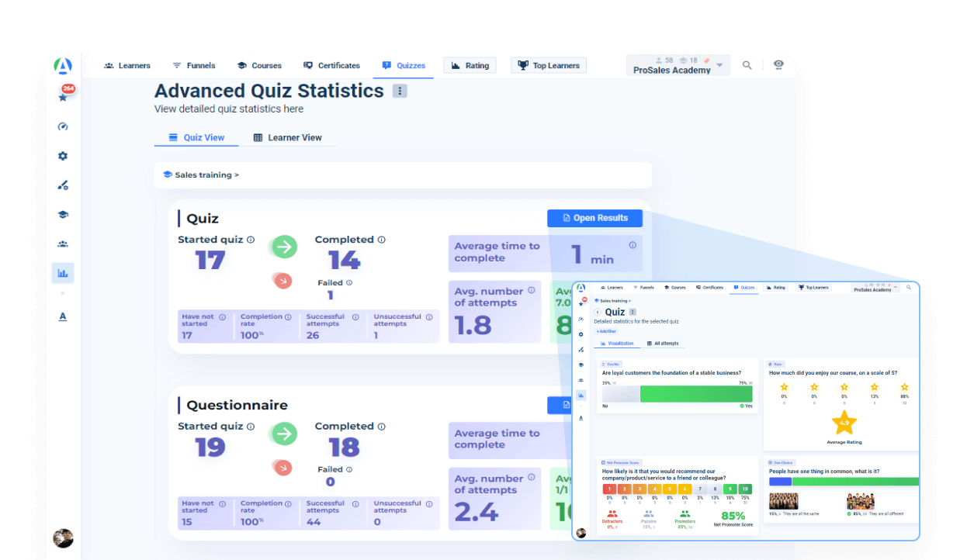Select the Quiz View tab
Image resolution: width=967 pixels, height=560 pixels.
196,138
